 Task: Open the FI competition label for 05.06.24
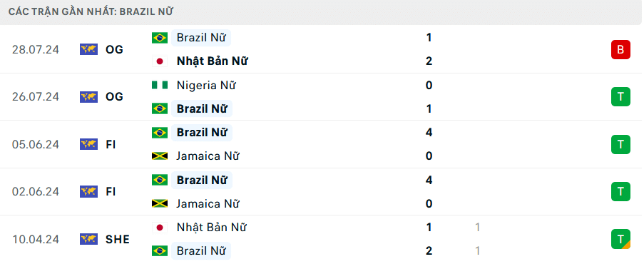click(x=111, y=145)
